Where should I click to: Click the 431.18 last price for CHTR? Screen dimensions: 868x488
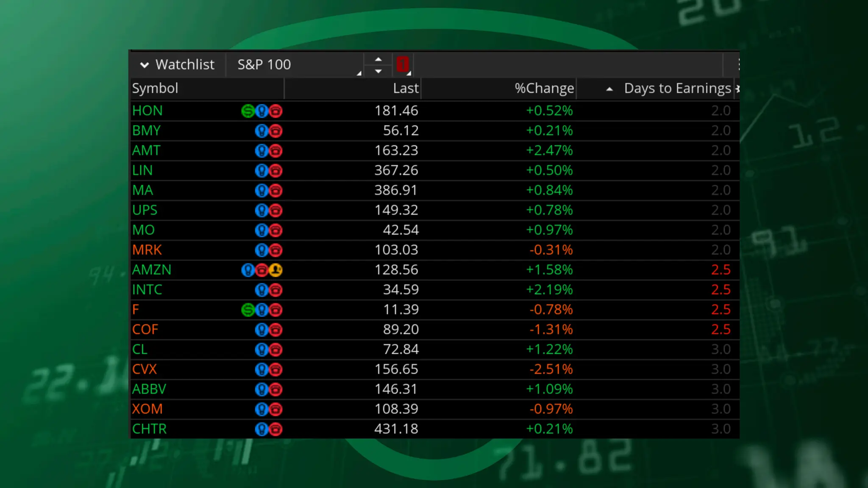(x=396, y=429)
